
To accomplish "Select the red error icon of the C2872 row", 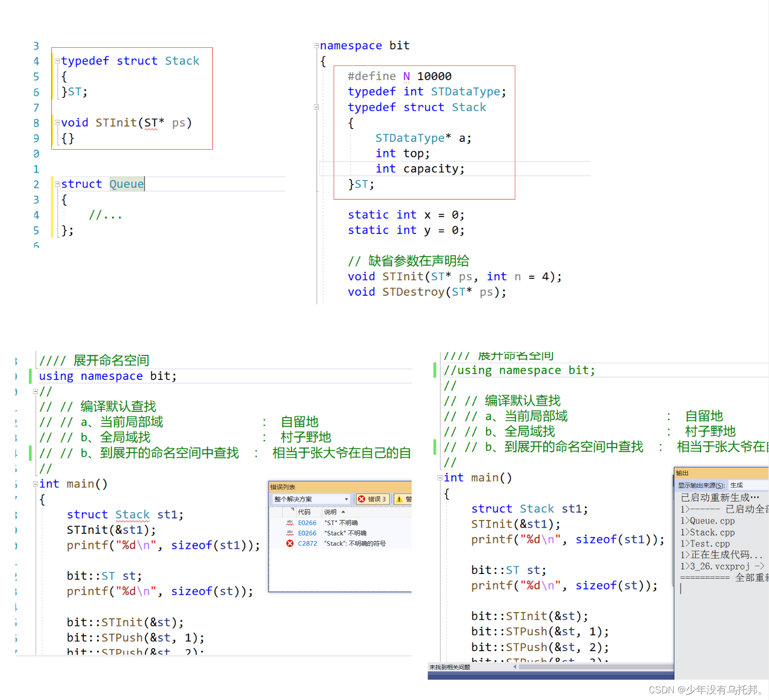I will click(x=290, y=543).
